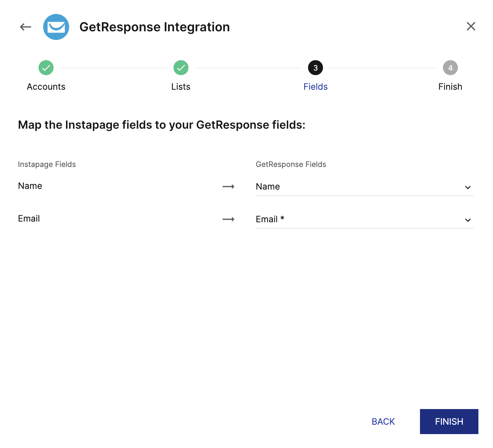Click the back arrow in the header
The width and height of the screenshot is (493, 448).
tap(25, 27)
